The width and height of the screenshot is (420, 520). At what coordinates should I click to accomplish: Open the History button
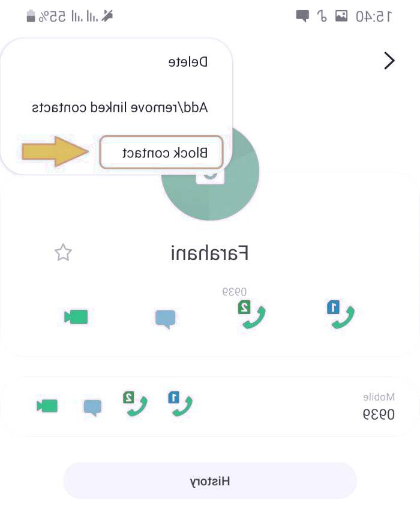210,481
